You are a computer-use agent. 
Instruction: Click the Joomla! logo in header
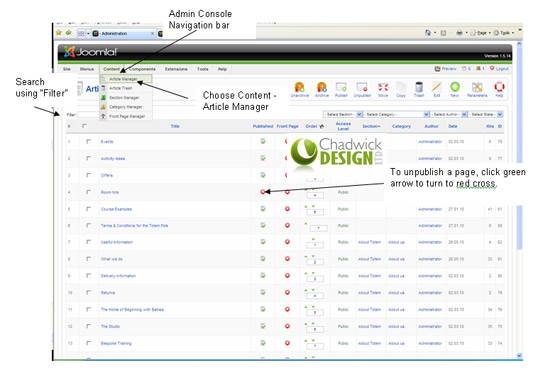(90, 52)
